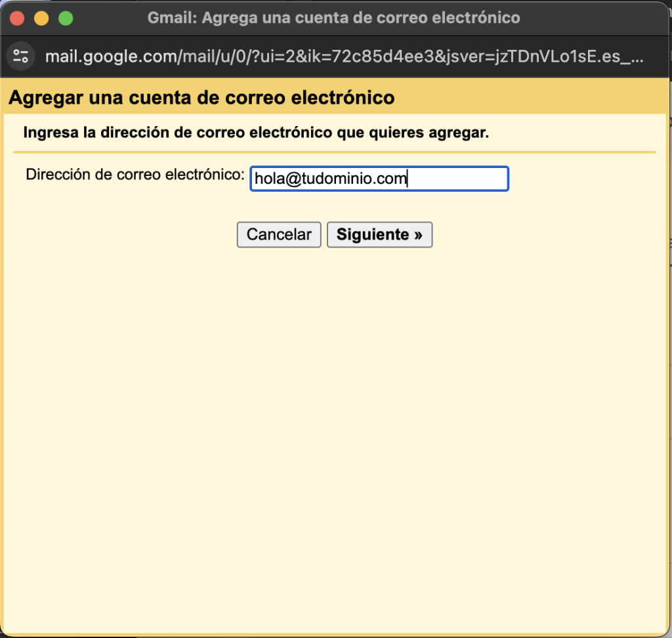Maximize the window using the green button
This screenshot has width=672, height=638.
66,18
